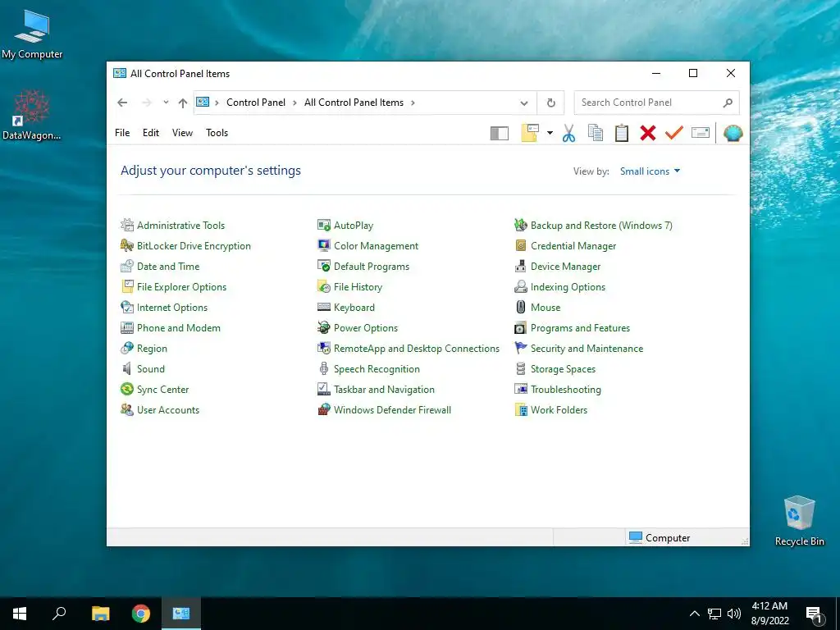Open Google Chrome from the taskbar
The height and width of the screenshot is (630, 840).
(141, 614)
